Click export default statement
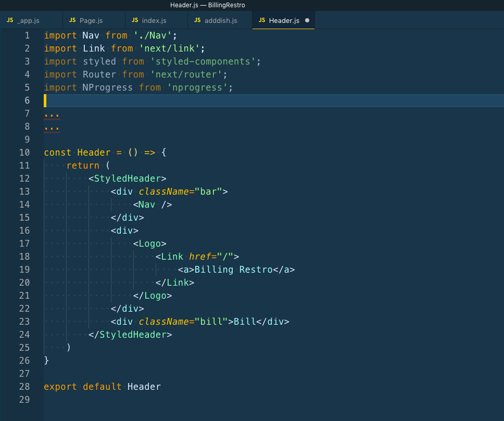This screenshot has width=504, height=421. [102, 387]
